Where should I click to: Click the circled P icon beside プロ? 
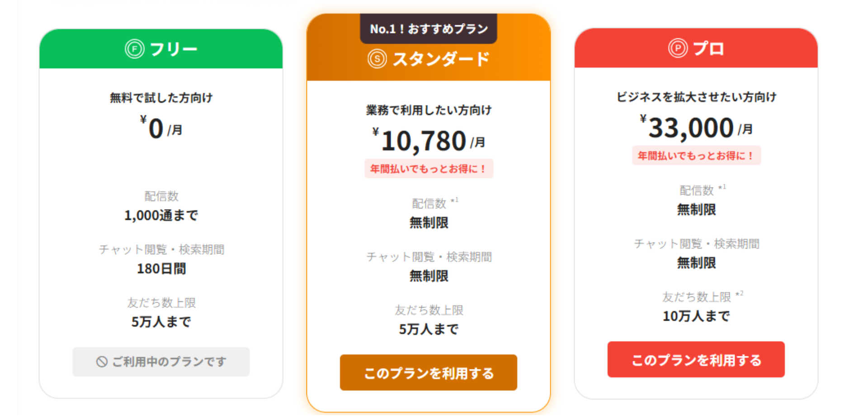click(x=678, y=48)
